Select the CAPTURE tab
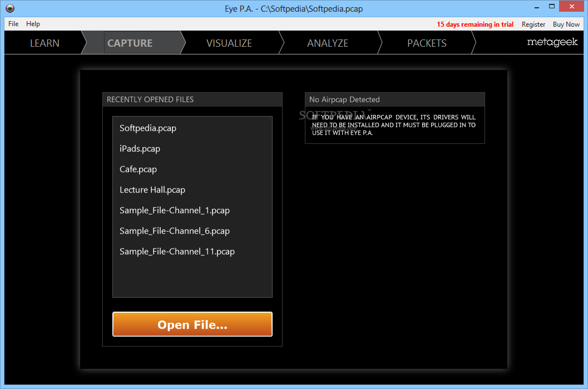This screenshot has height=389, width=588. point(130,43)
